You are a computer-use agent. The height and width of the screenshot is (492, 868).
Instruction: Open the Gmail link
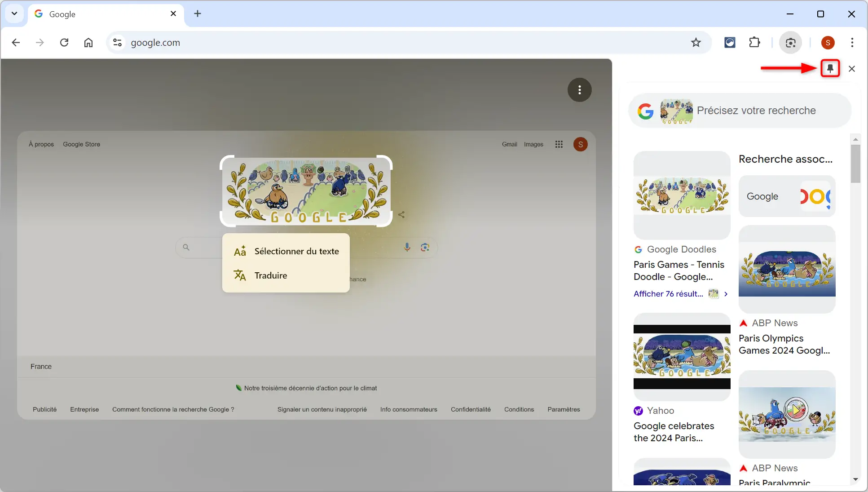click(x=510, y=144)
